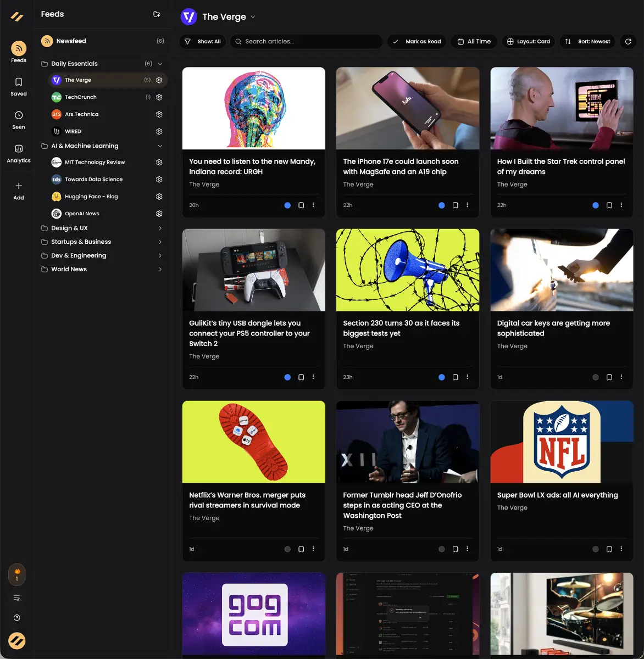644x659 pixels.
Task: Toggle read status dot on iPhone 17e article
Action: [442, 205]
